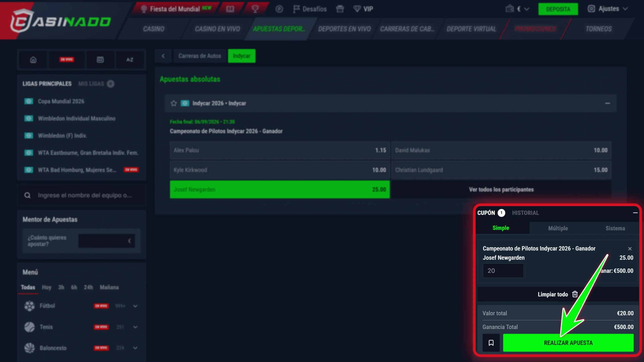Viewport: 644px width, 362px height.
Task: Select the Indycar breadcrumb button
Action: (x=241, y=56)
